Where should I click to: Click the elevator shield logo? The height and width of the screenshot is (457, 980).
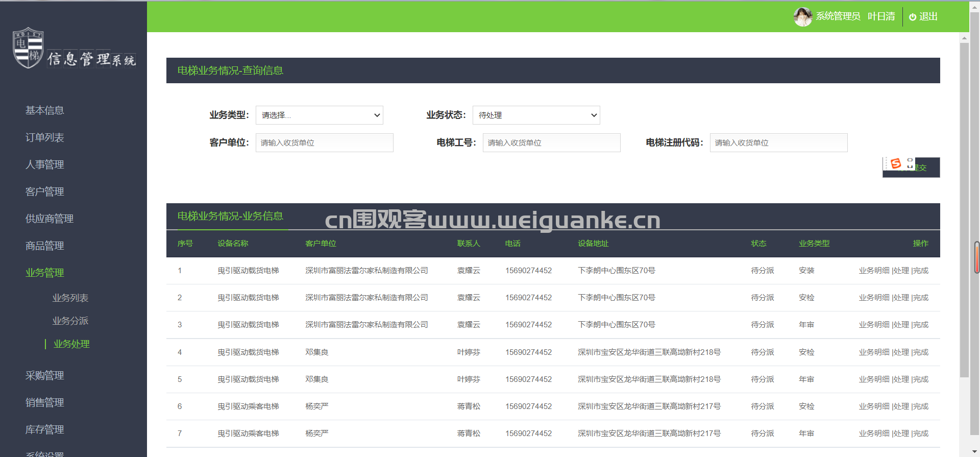coord(28,47)
